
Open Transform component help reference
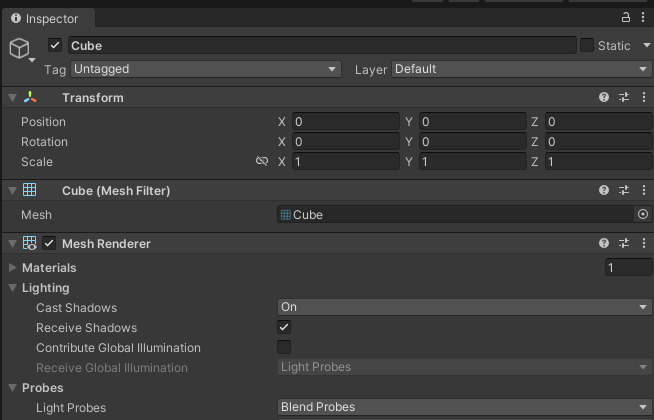[x=604, y=98]
